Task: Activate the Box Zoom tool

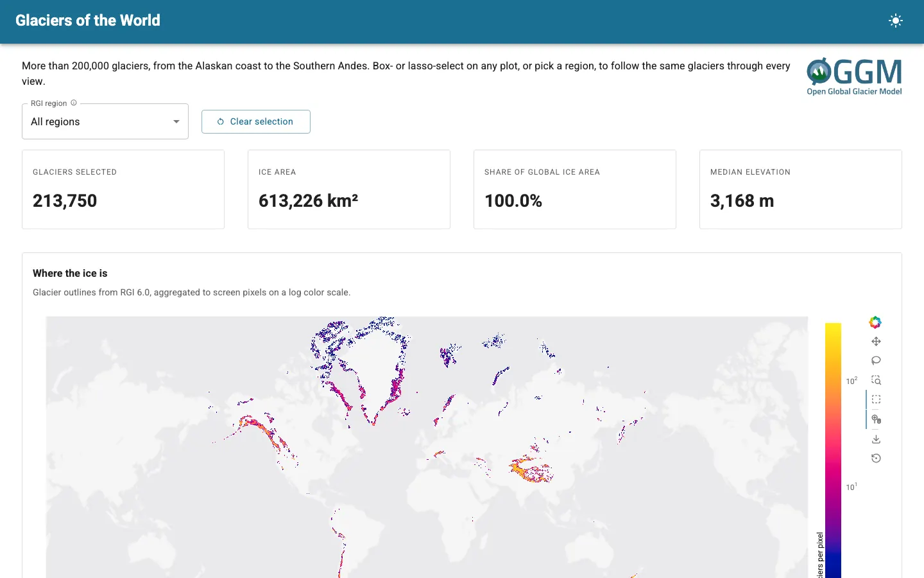Action: (876, 380)
